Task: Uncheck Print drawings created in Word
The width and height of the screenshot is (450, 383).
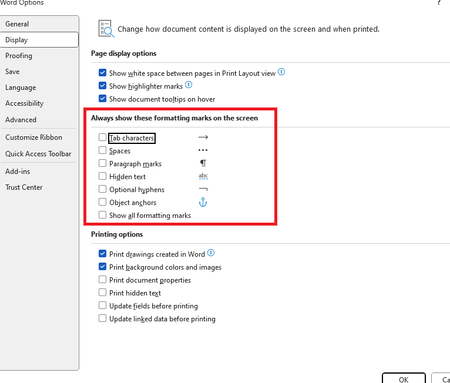Action: [x=102, y=254]
